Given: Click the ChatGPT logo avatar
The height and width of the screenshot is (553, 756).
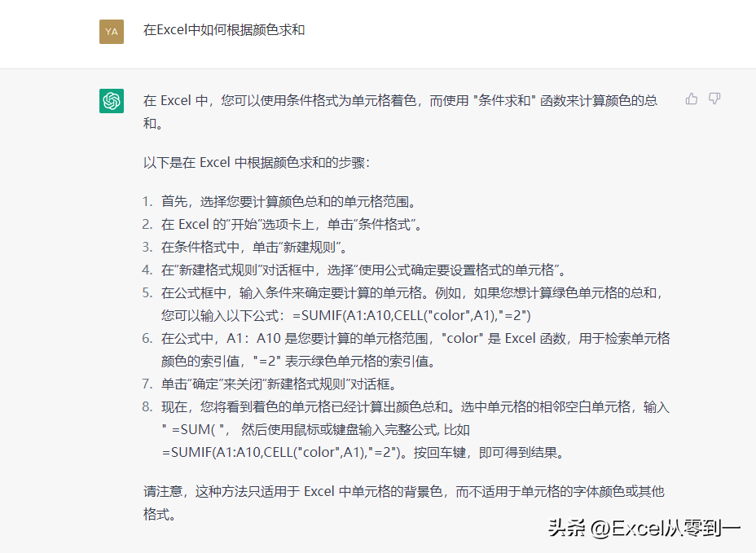Looking at the screenshot, I should pyautogui.click(x=112, y=101).
